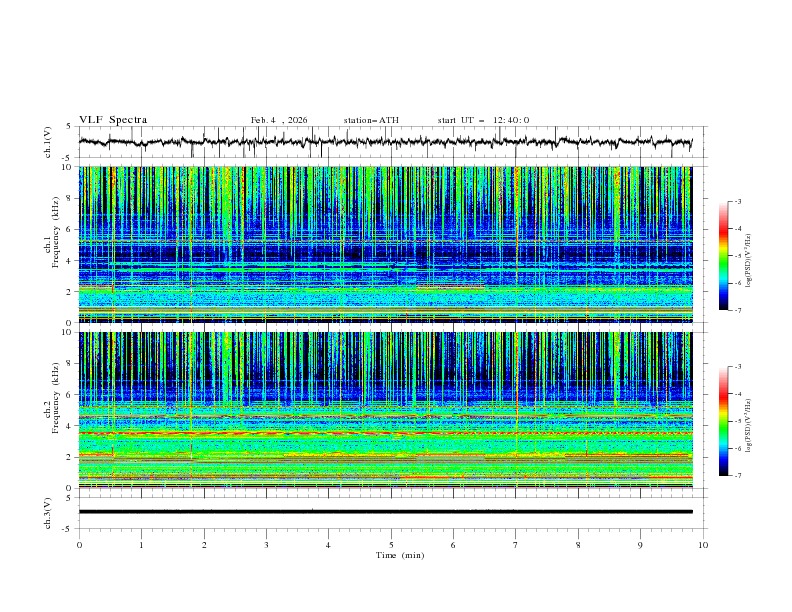792x612 pixels.
Task: Click the start UT 12:40:0 text
Action: coord(483,120)
